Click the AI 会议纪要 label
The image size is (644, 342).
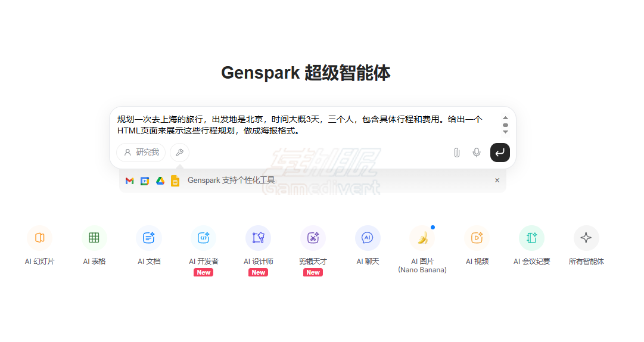coord(531,262)
